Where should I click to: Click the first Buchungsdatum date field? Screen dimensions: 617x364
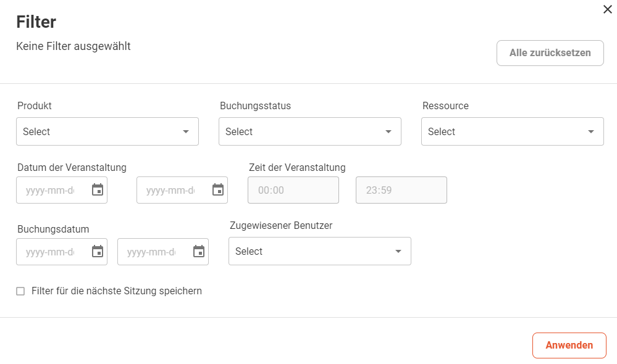62,252
